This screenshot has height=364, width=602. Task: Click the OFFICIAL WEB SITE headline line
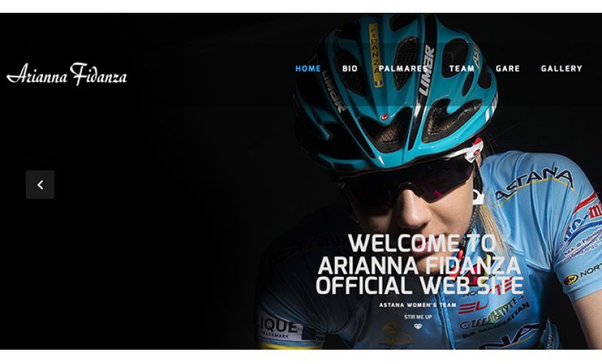[x=419, y=285]
